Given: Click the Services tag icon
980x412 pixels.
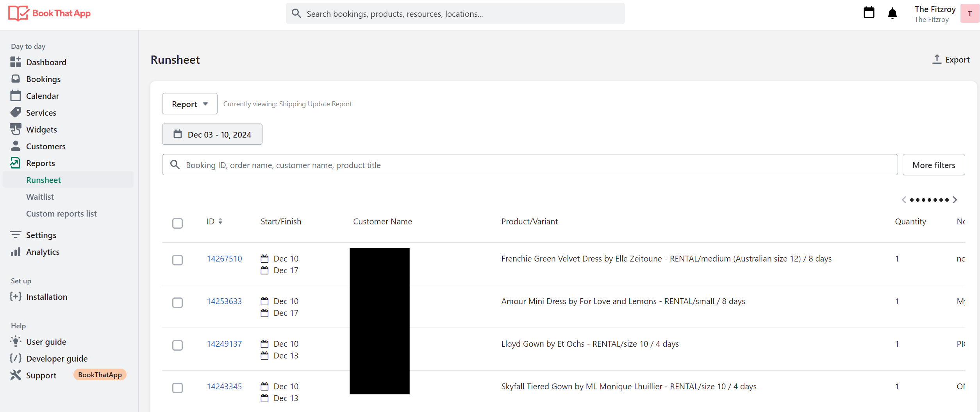Looking at the screenshot, I should click(16, 112).
